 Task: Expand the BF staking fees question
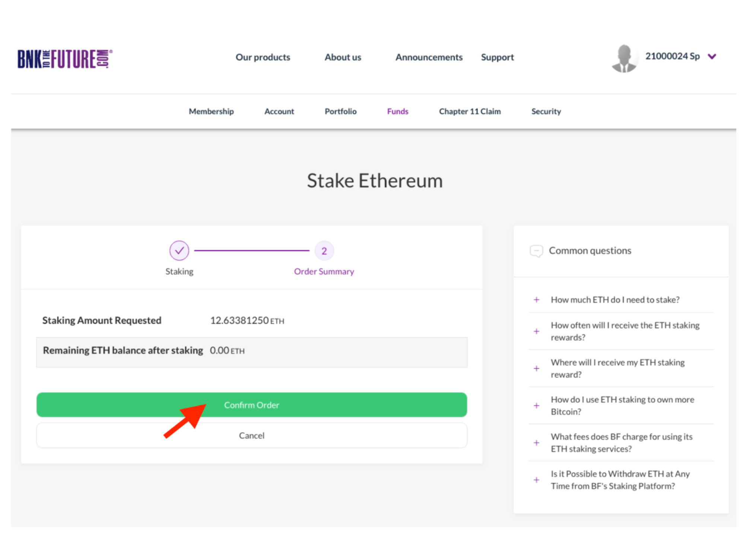(536, 443)
